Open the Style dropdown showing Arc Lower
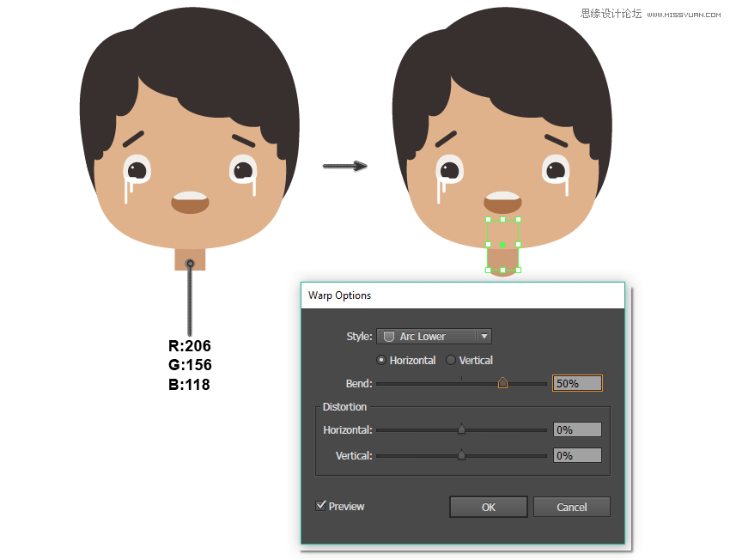The width and height of the screenshot is (730, 560). pyautogui.click(x=434, y=336)
